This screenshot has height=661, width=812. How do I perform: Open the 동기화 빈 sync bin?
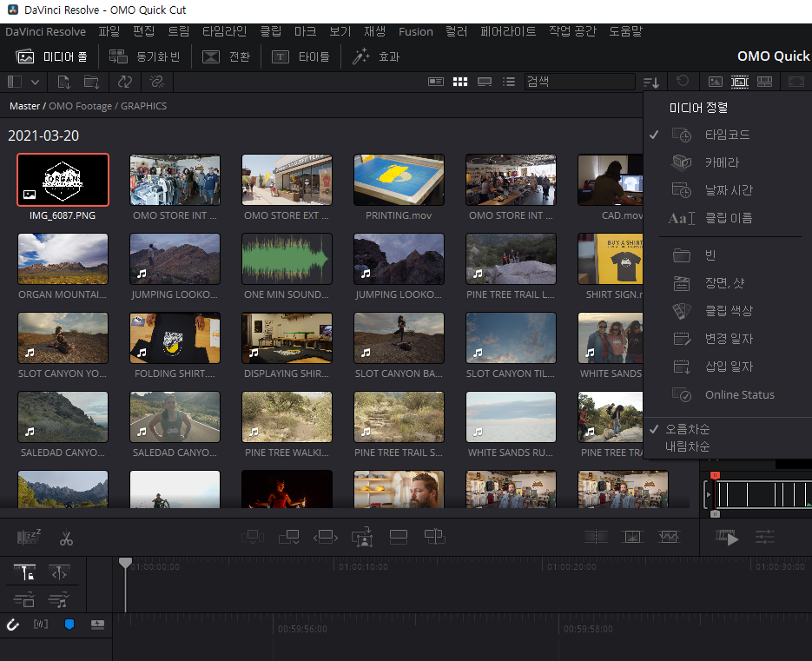[x=144, y=56]
